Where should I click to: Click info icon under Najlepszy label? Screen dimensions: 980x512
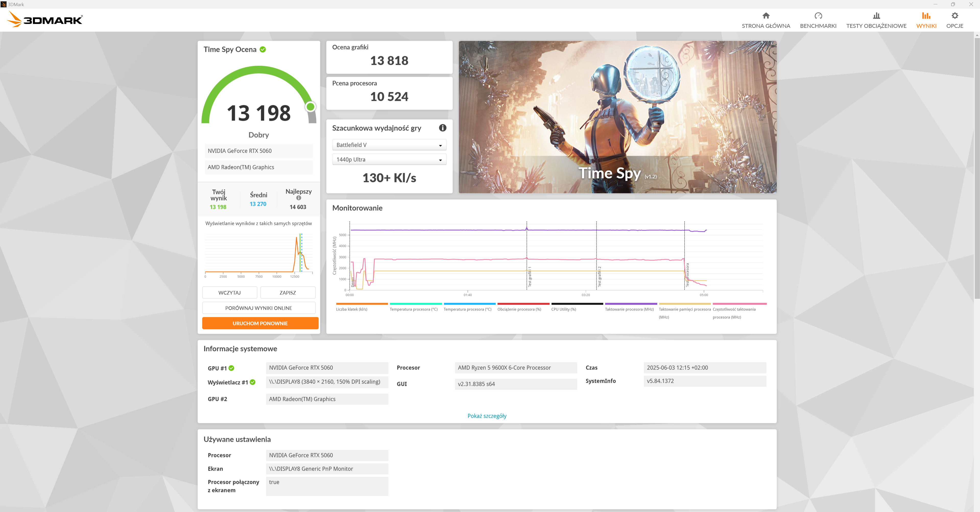[x=299, y=198]
